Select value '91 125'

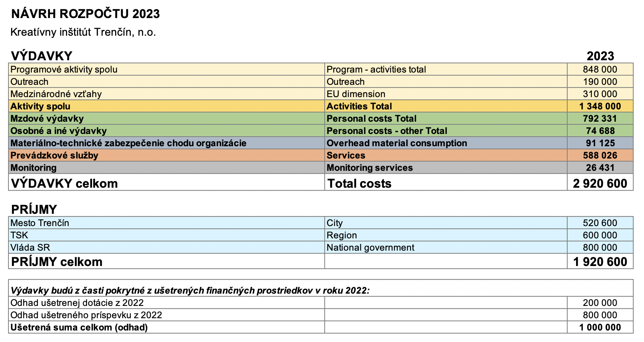600,143
